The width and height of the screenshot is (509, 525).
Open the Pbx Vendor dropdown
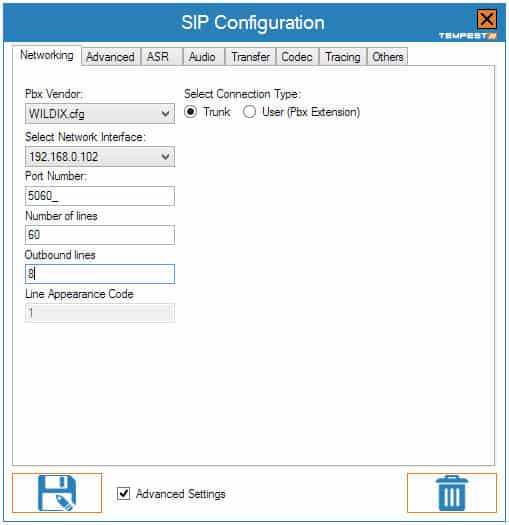coord(100,114)
